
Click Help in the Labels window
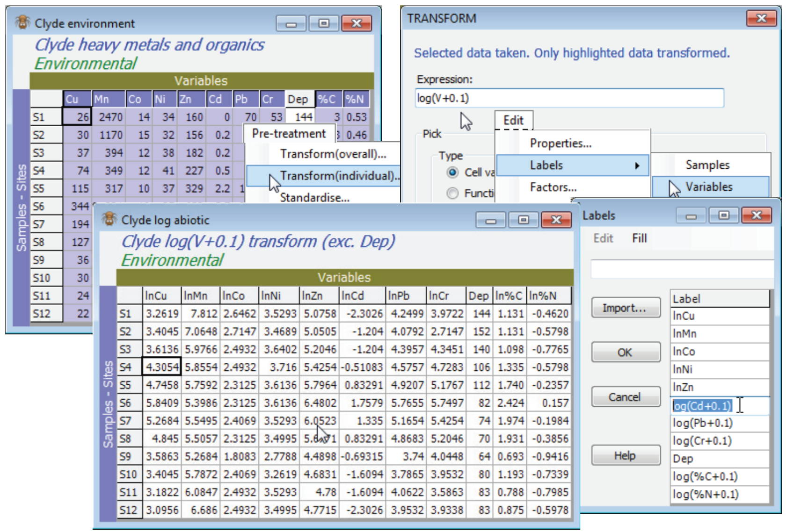[x=626, y=455]
